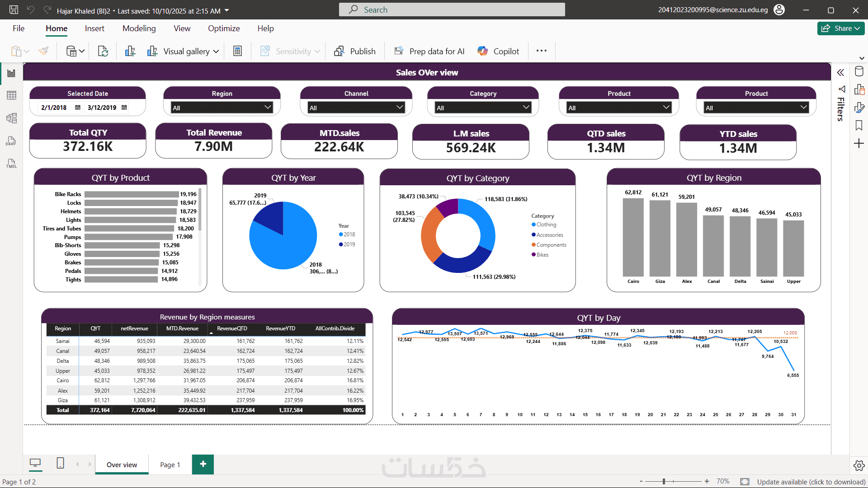Open the Model view sidebar icon

point(11,118)
